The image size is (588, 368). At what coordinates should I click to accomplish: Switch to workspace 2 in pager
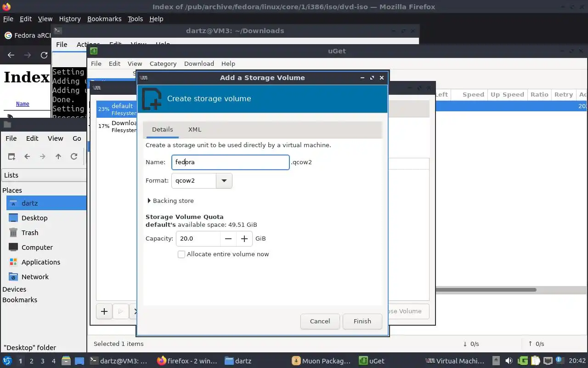[x=31, y=361]
